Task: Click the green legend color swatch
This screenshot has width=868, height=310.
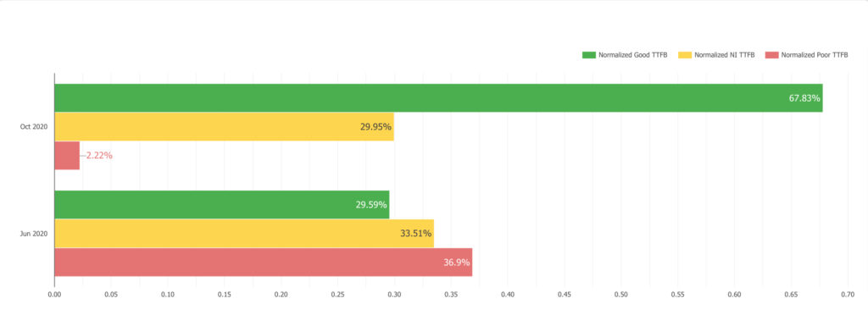Action: click(588, 55)
